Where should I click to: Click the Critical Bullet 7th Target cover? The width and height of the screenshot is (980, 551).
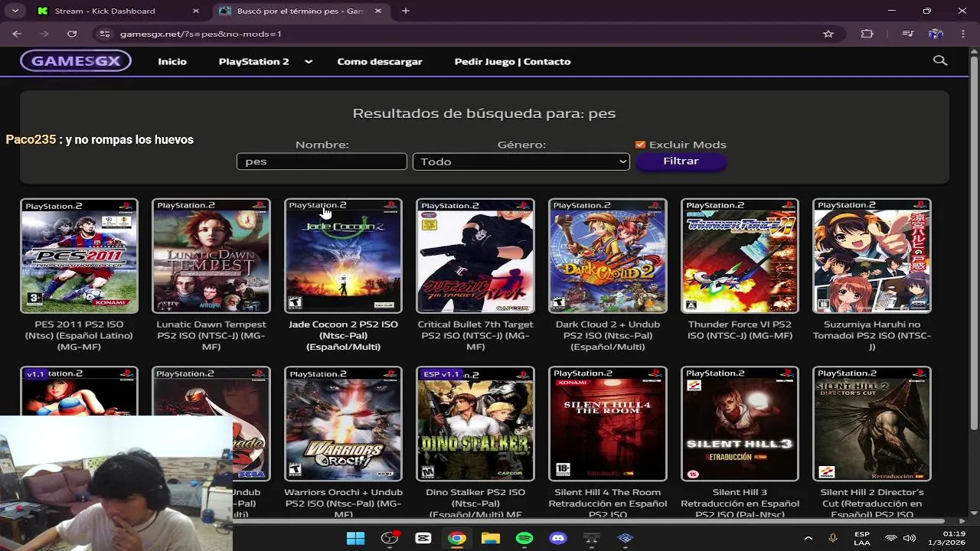[x=475, y=256]
